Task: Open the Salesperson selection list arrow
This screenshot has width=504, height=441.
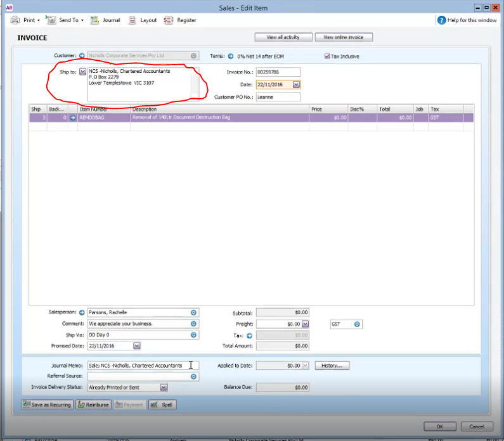Action: pyautogui.click(x=193, y=312)
